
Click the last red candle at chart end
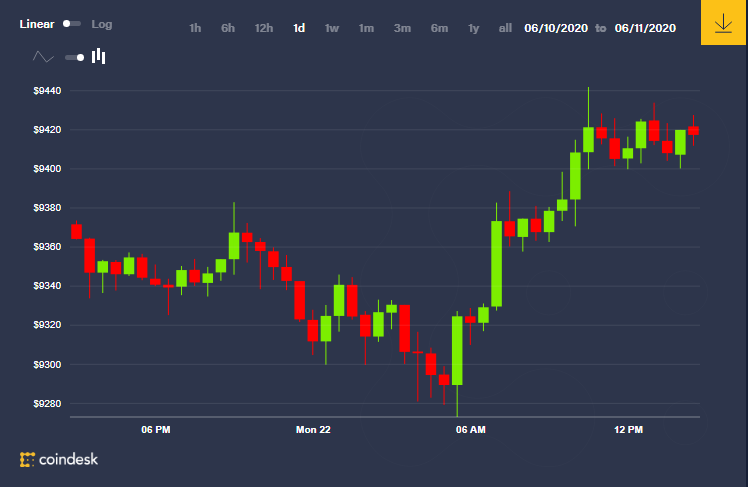coord(694,130)
